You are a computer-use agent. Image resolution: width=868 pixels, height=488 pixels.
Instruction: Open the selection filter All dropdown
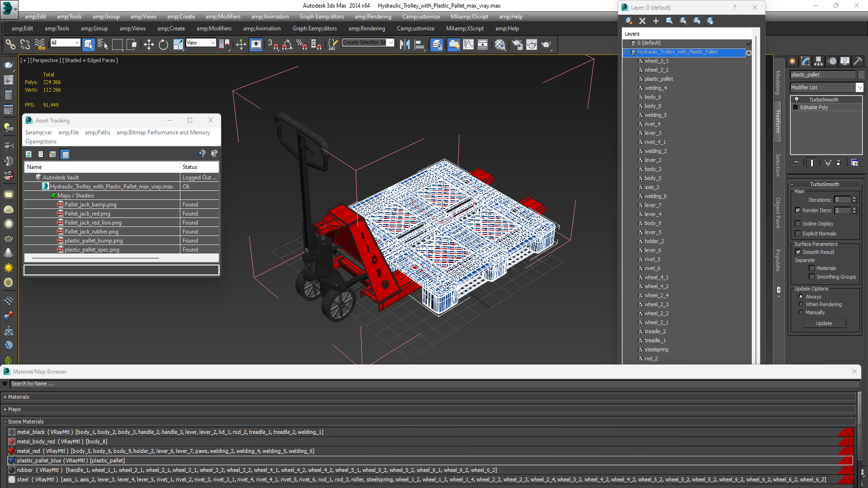[65, 42]
